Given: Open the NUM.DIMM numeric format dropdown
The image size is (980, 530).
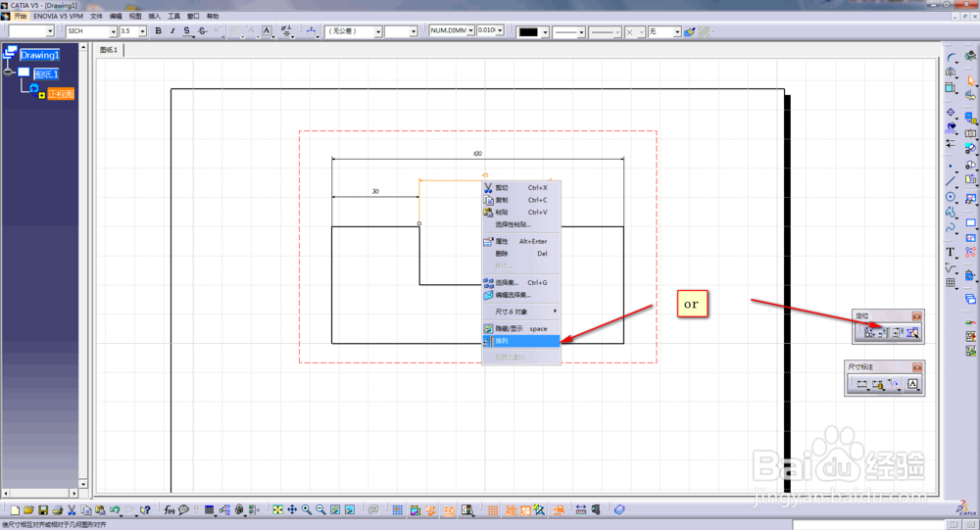Looking at the screenshot, I should click(x=470, y=30).
